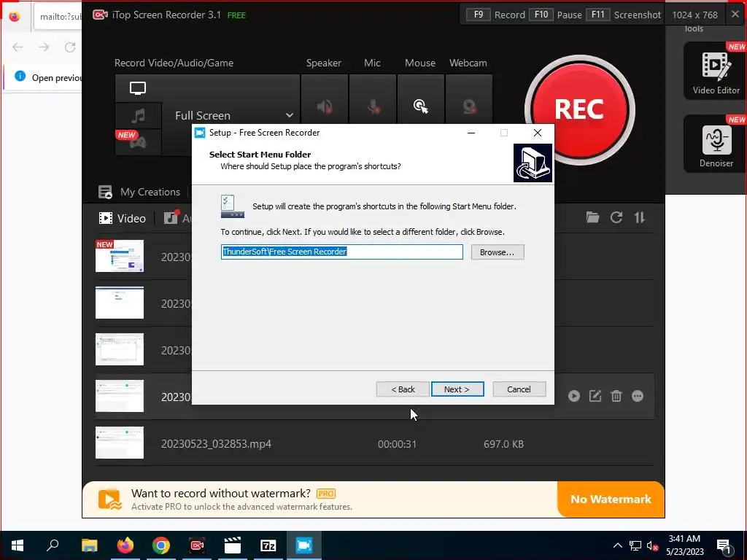
Task: Click the Start Menu folder path field
Action: (x=342, y=252)
